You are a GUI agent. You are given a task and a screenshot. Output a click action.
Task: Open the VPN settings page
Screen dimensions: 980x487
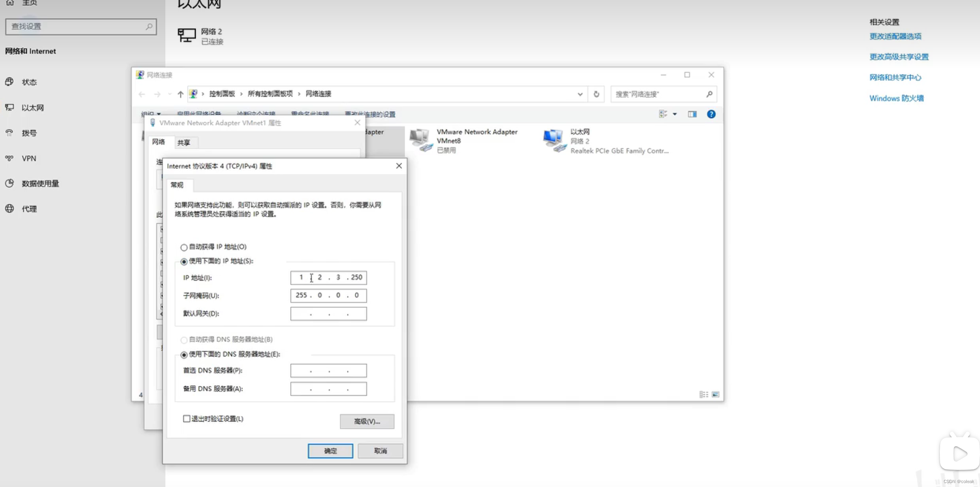[29, 158]
